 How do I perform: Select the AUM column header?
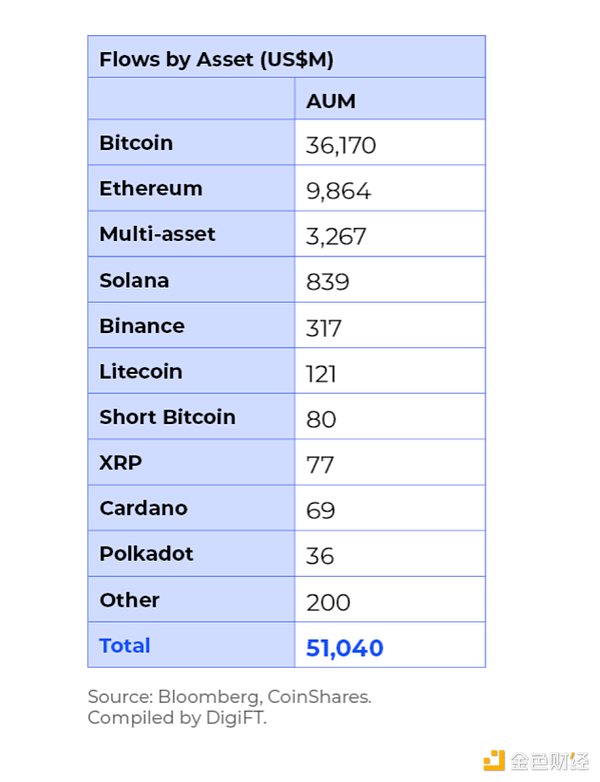click(331, 101)
